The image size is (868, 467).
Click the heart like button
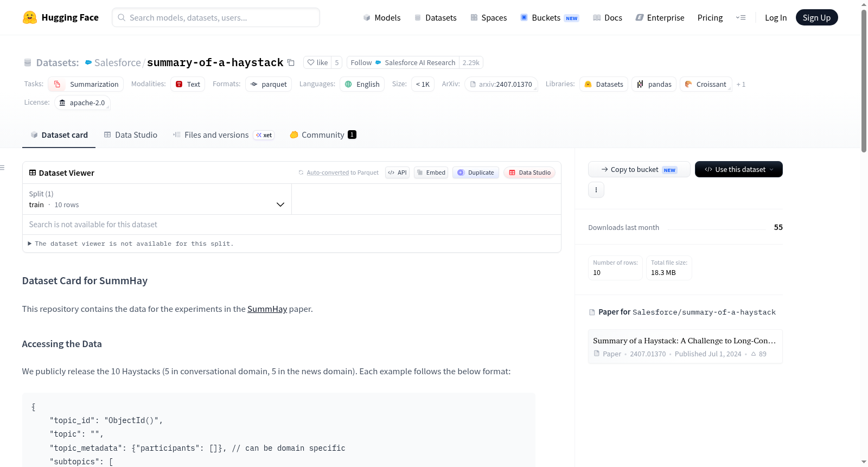(x=317, y=62)
